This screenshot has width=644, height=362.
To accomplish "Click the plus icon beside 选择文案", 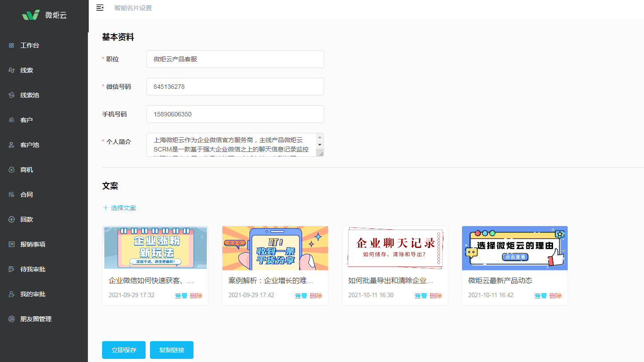I will (x=106, y=208).
